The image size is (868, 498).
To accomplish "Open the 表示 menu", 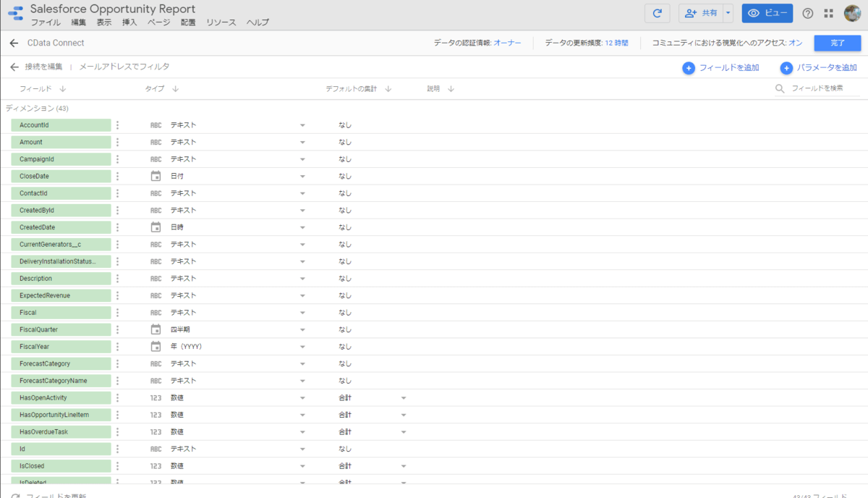I will (104, 22).
